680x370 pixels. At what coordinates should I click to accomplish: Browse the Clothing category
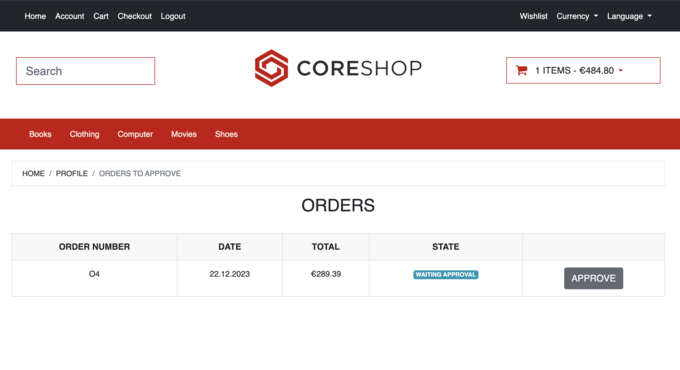84,134
